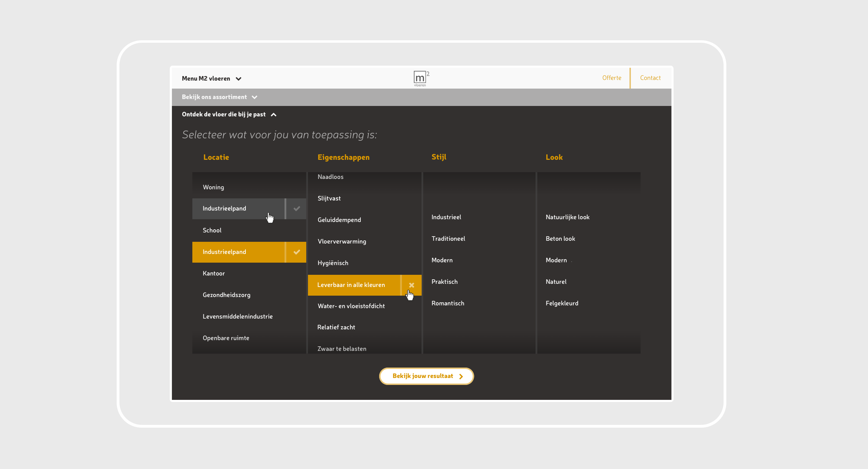Select Woning in the Locatie list
This screenshot has height=469, width=868.
[214, 187]
